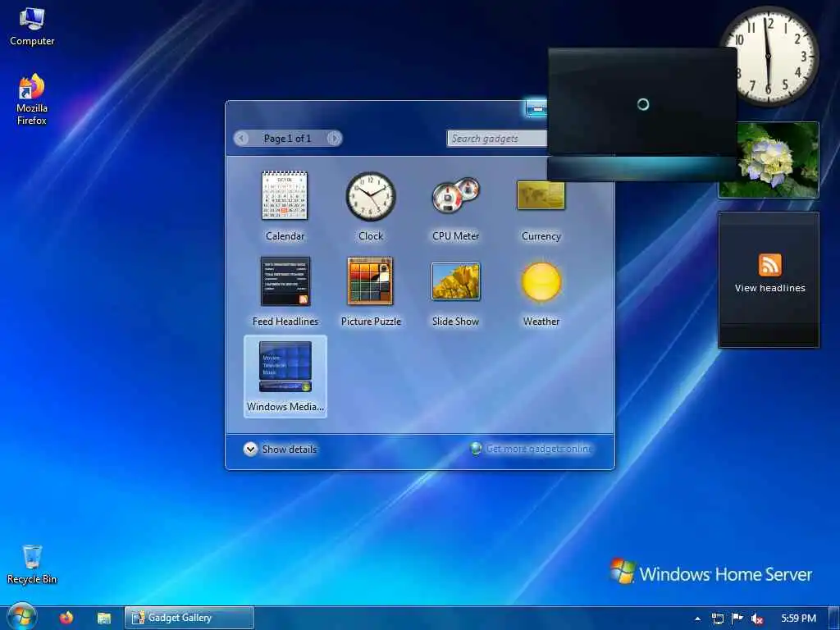Click View headlines in feed gadget

click(x=769, y=288)
